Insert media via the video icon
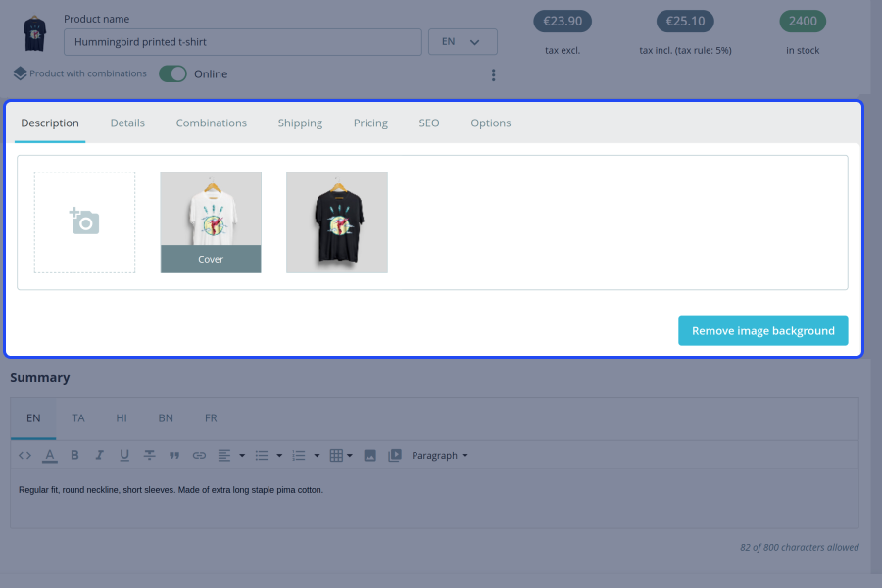The width and height of the screenshot is (882, 588). (395, 455)
